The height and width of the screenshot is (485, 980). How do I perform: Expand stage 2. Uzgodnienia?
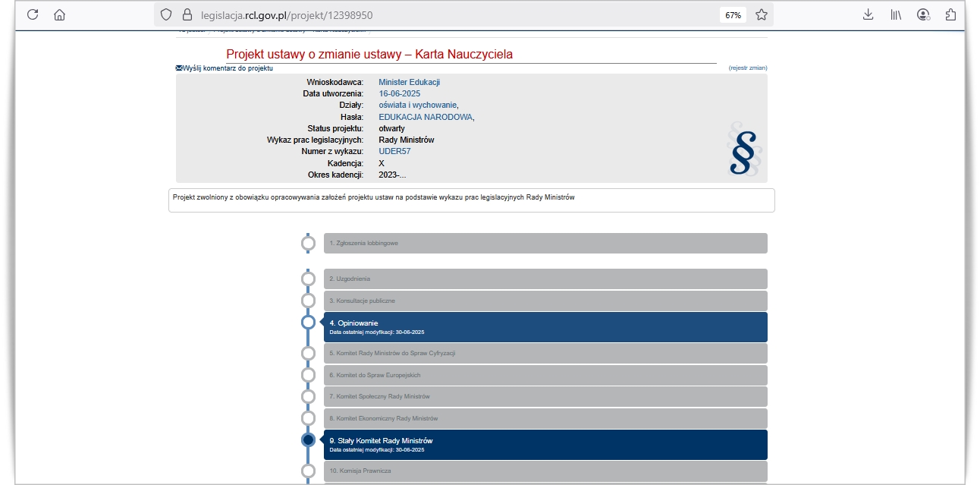(x=545, y=279)
